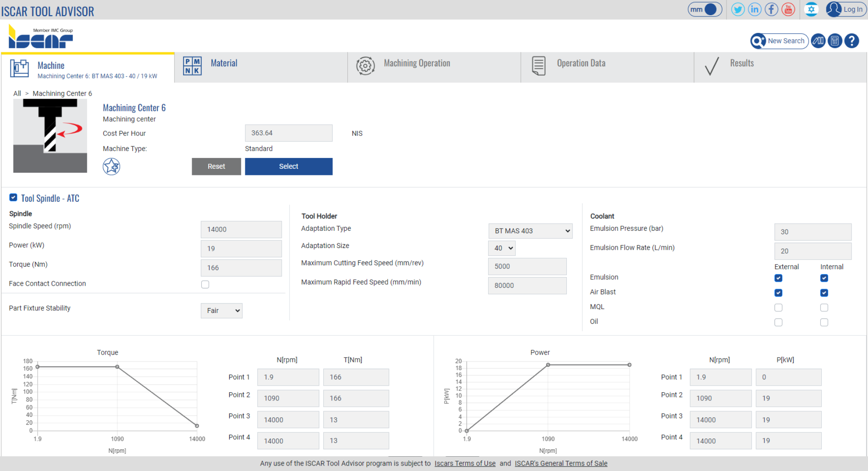Click the Log In user button
The image size is (868, 471).
[x=845, y=10]
